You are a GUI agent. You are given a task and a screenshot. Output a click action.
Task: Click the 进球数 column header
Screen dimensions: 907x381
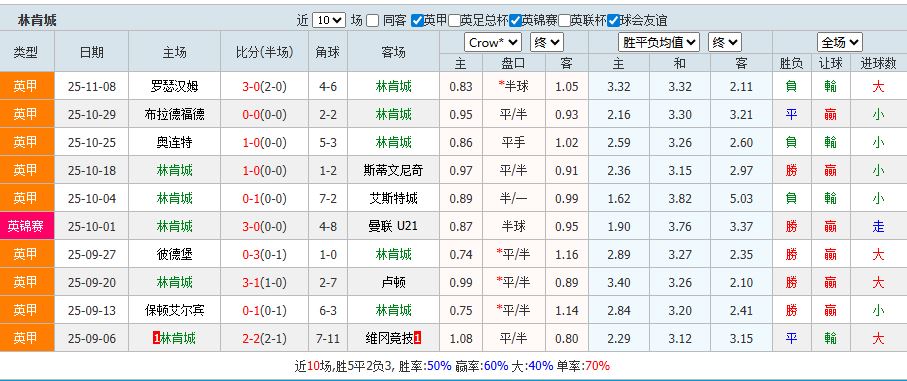pos(878,63)
